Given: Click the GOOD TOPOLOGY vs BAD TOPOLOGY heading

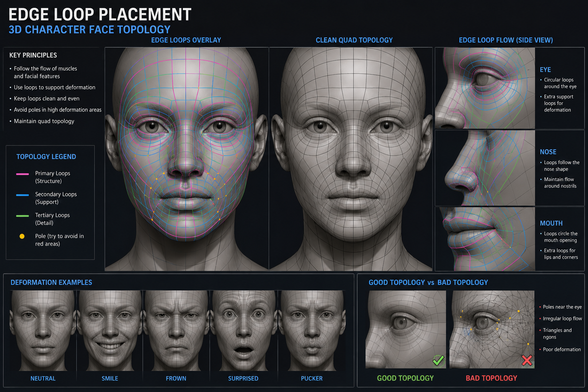Looking at the screenshot, I should pos(428,283).
